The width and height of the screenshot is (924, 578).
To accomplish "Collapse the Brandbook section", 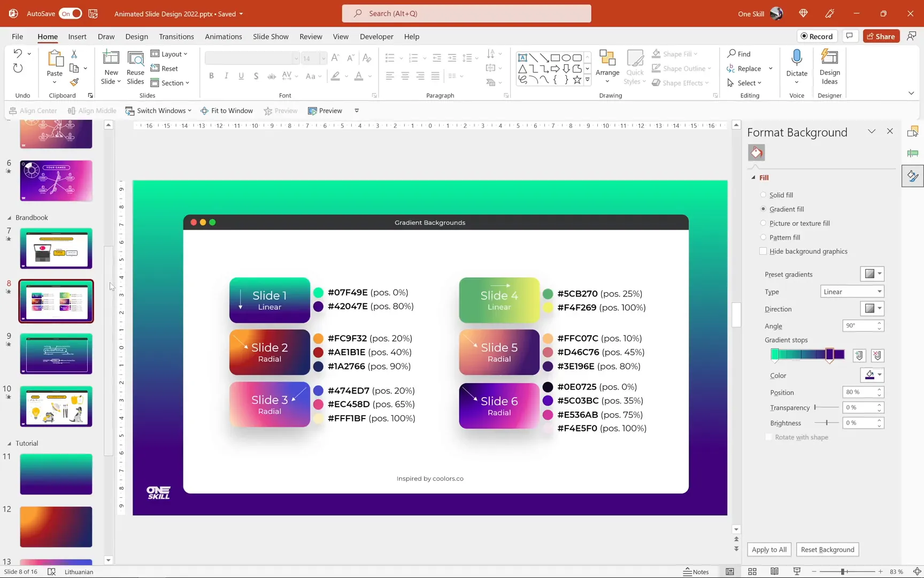I will 9,218.
